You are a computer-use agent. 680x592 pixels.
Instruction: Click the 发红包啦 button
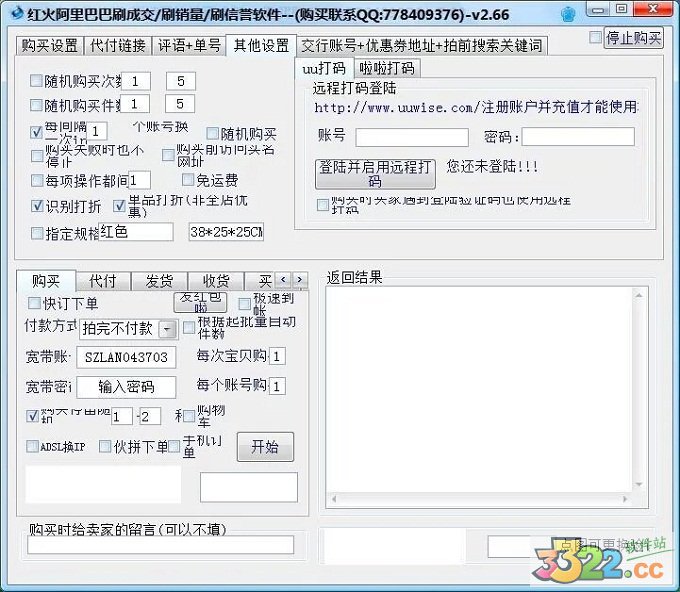pos(200,302)
